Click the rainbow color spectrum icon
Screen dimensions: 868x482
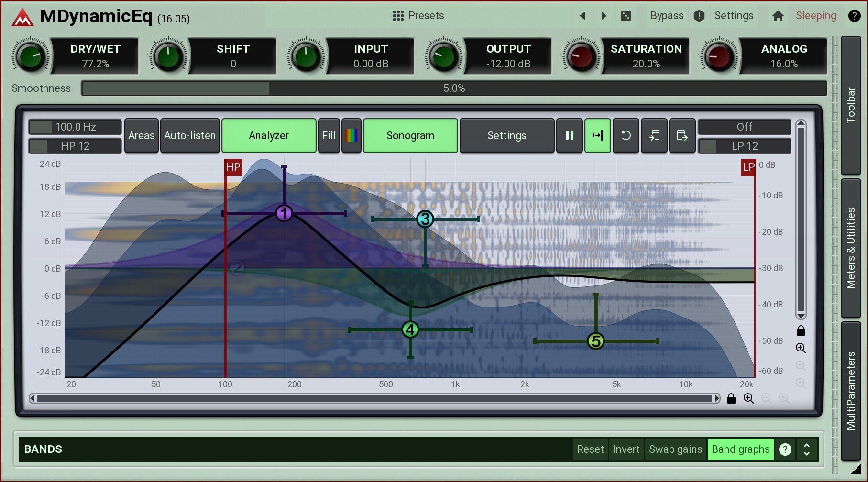tap(352, 136)
